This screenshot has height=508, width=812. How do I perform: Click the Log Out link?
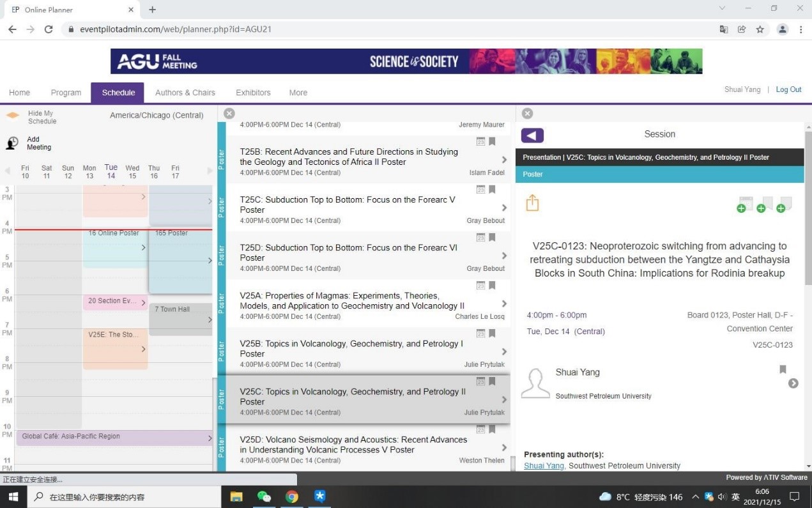point(788,89)
